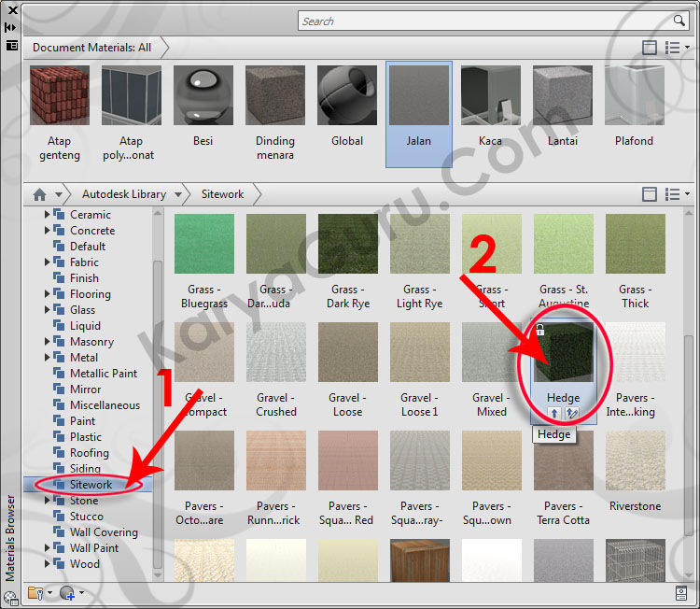The width and height of the screenshot is (700, 609).
Task: Expand the Masonry category node
Action: [x=48, y=342]
